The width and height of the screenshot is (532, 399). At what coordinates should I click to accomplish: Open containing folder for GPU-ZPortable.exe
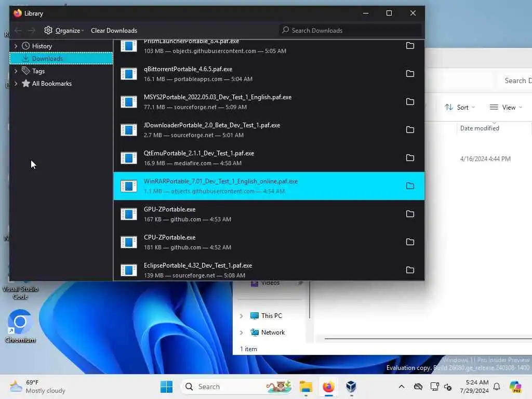point(410,214)
